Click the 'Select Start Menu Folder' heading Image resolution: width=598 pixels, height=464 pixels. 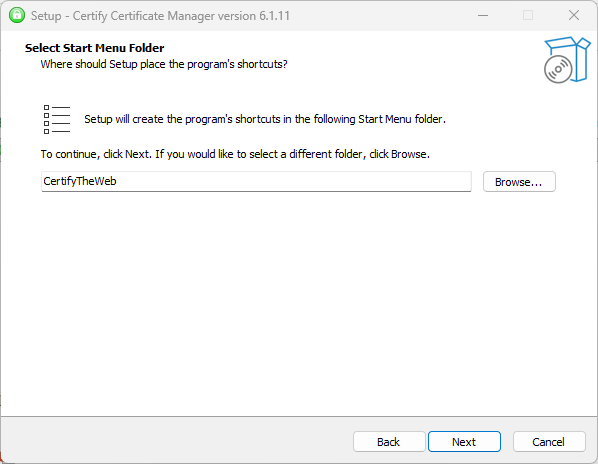tap(95, 48)
